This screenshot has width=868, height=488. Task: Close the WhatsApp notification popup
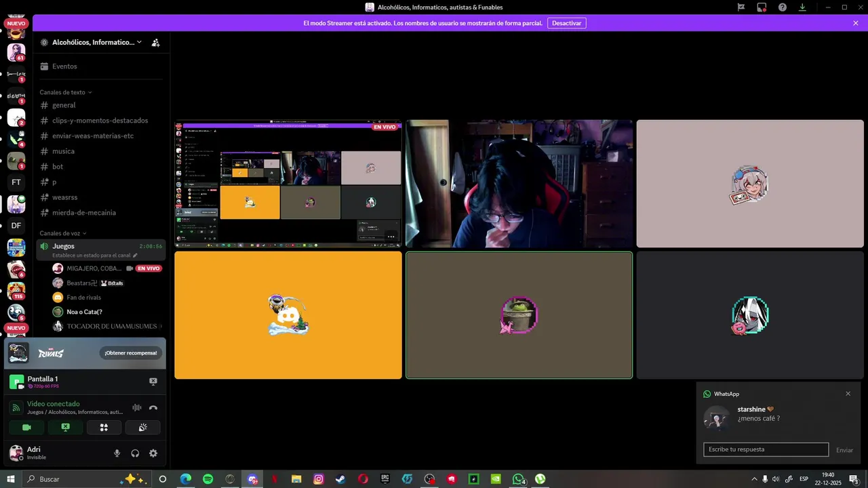click(x=848, y=394)
